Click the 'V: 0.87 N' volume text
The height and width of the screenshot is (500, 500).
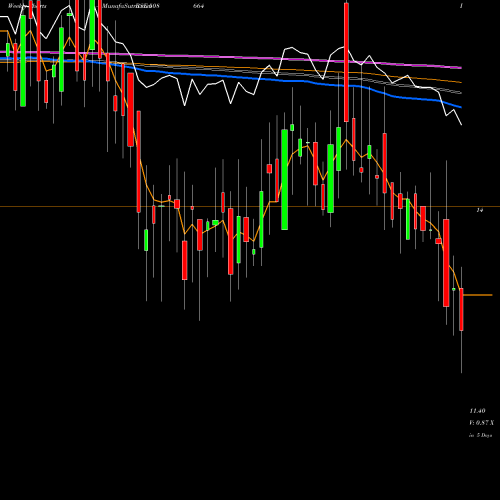[x=481, y=423]
